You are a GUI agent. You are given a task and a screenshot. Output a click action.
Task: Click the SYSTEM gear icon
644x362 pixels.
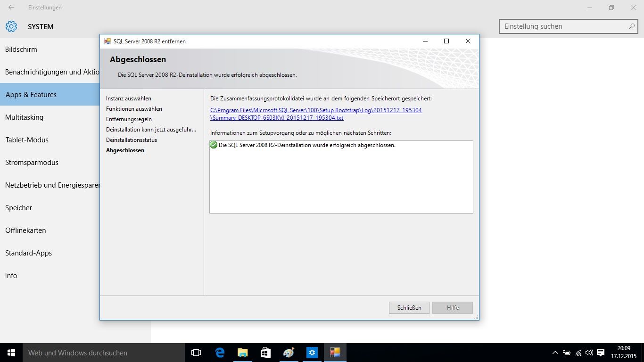point(11,26)
